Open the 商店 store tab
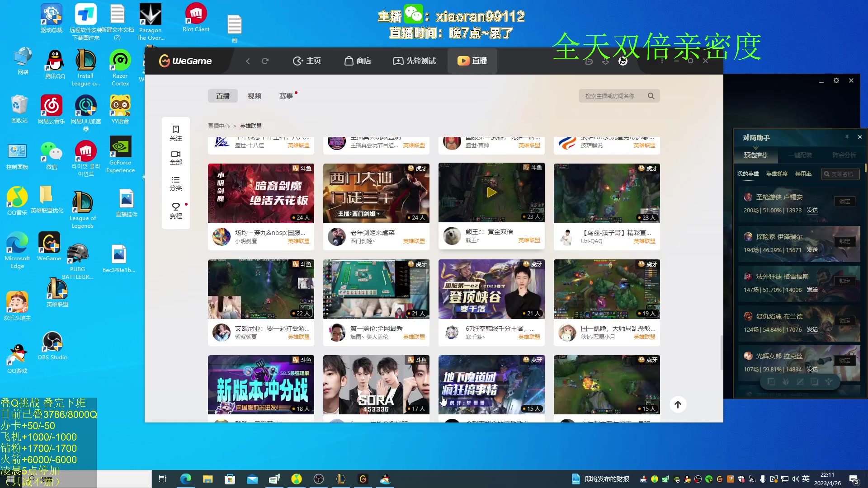This screenshot has width=868, height=488. tap(358, 61)
